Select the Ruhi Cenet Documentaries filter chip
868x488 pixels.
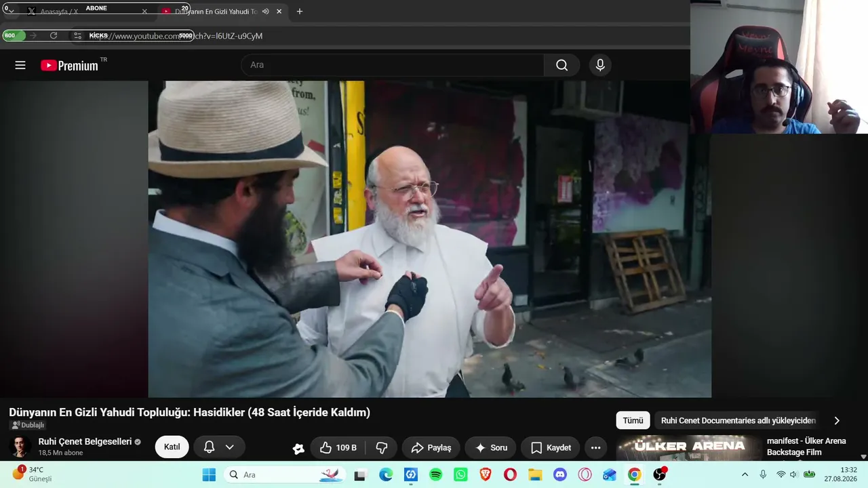pyautogui.click(x=738, y=420)
